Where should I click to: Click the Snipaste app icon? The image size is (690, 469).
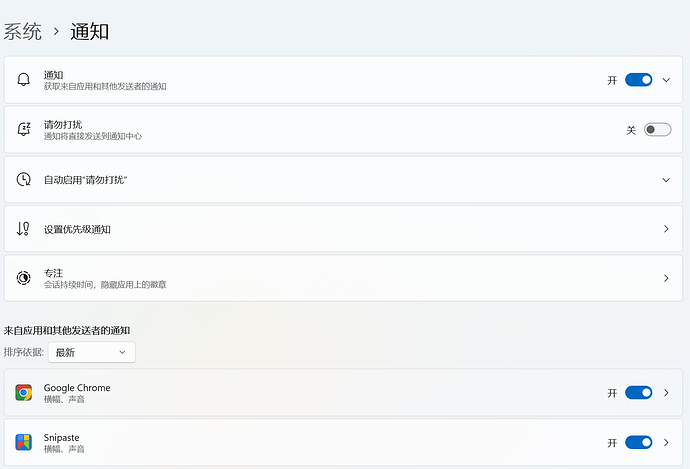click(23, 442)
